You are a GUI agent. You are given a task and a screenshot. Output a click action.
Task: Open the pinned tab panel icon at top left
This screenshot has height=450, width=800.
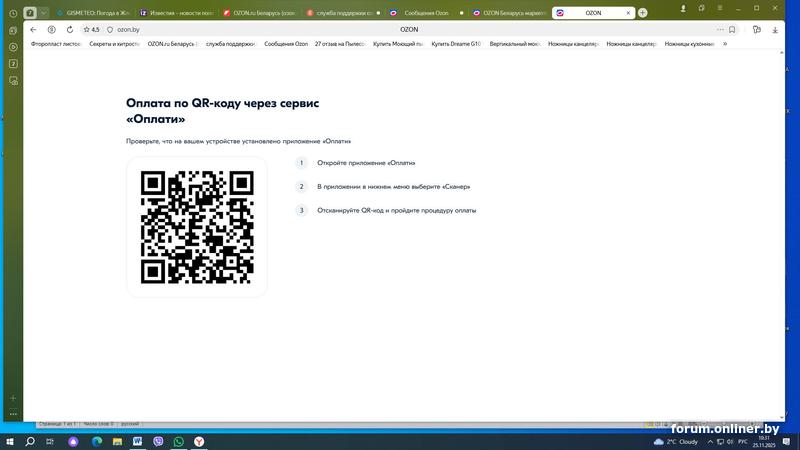pyautogui.click(x=30, y=13)
